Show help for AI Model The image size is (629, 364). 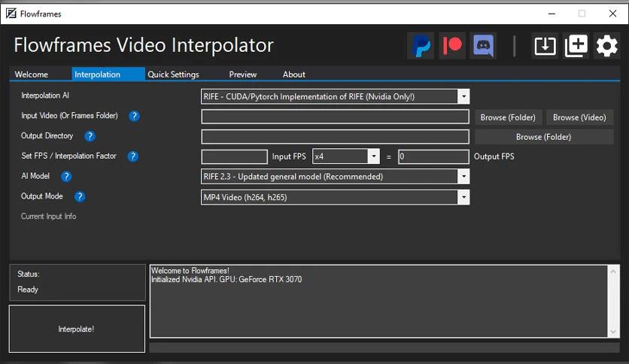coord(66,177)
